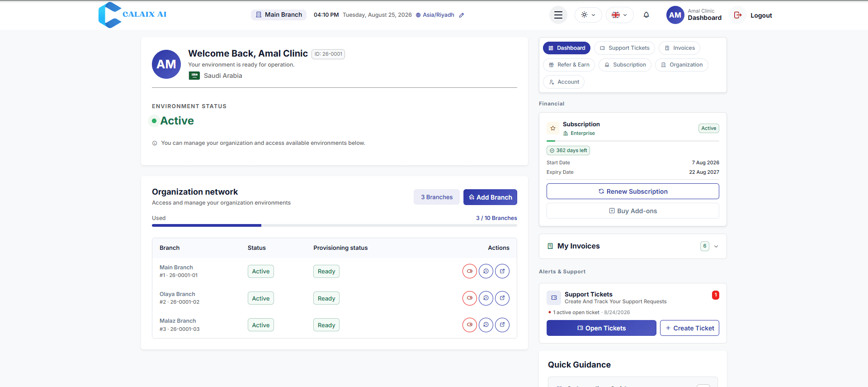
Task: Click Create Ticket
Action: (x=689, y=328)
